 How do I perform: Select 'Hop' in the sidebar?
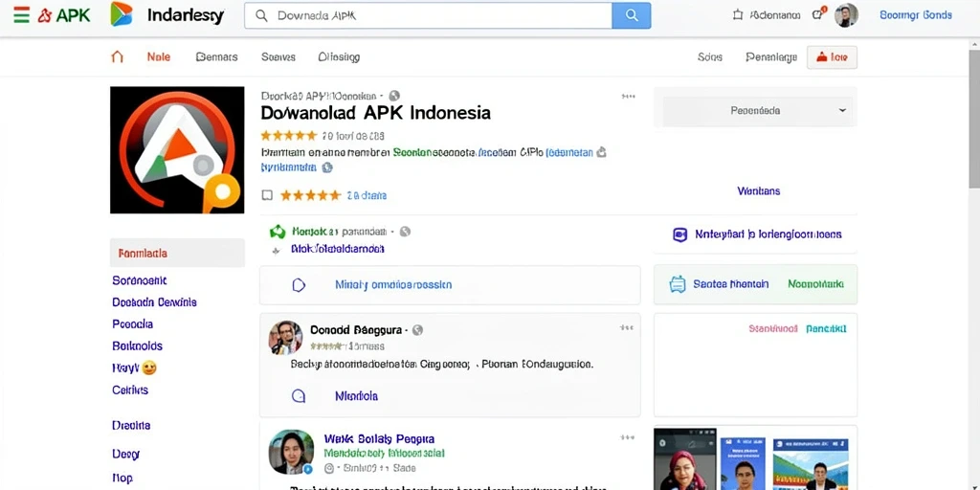[122, 479]
